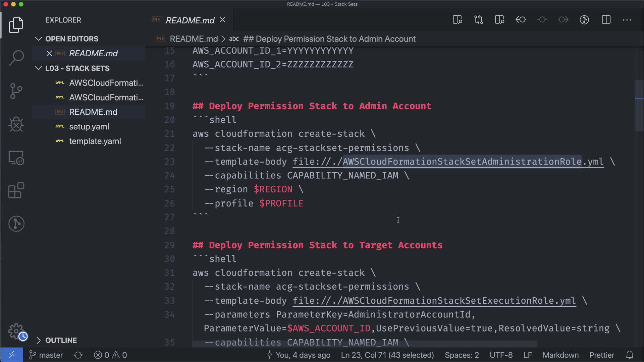This screenshot has height=362, width=644.
Task: Select the README.md editor tab
Action: click(x=190, y=20)
